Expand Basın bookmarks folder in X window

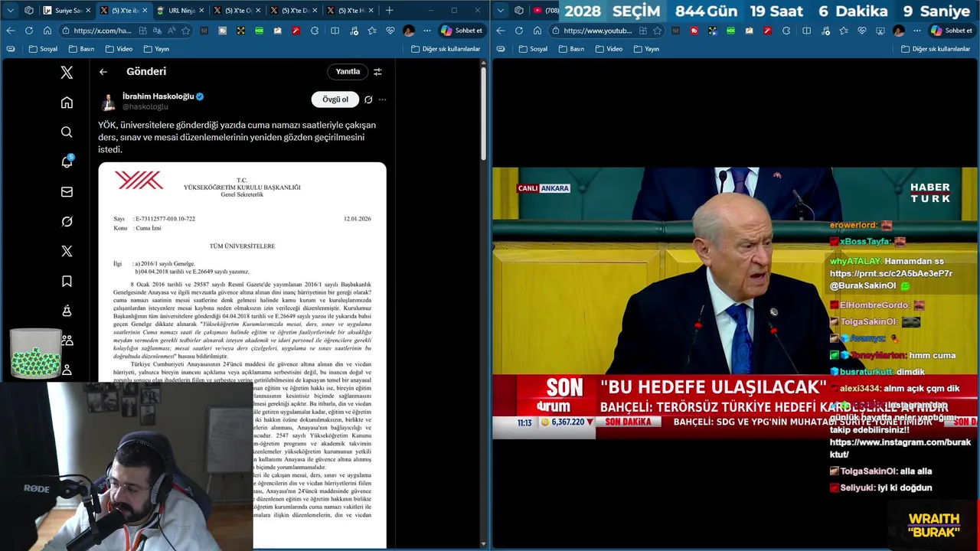pos(81,49)
